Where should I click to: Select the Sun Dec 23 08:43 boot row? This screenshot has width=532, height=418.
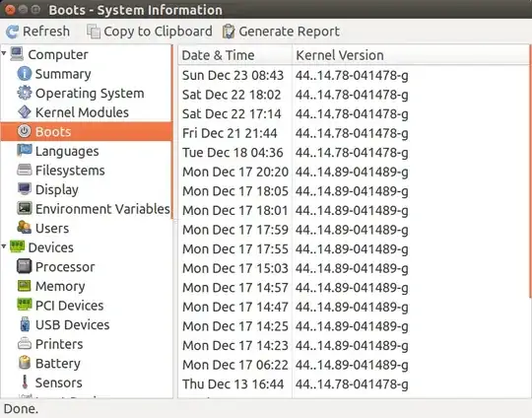(x=354, y=75)
